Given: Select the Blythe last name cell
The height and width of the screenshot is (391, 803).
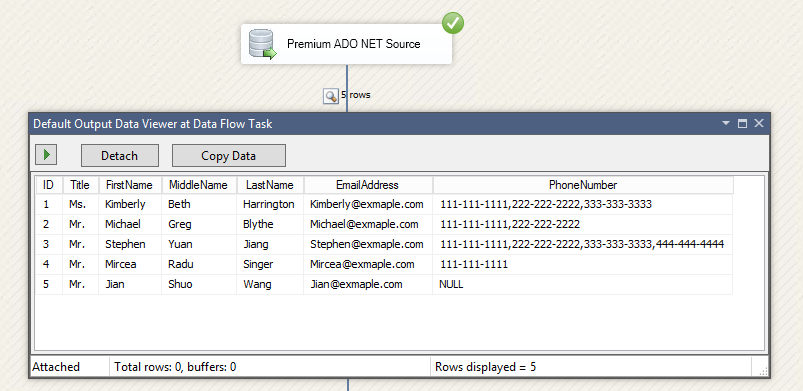Looking at the screenshot, I should pyautogui.click(x=270, y=224).
